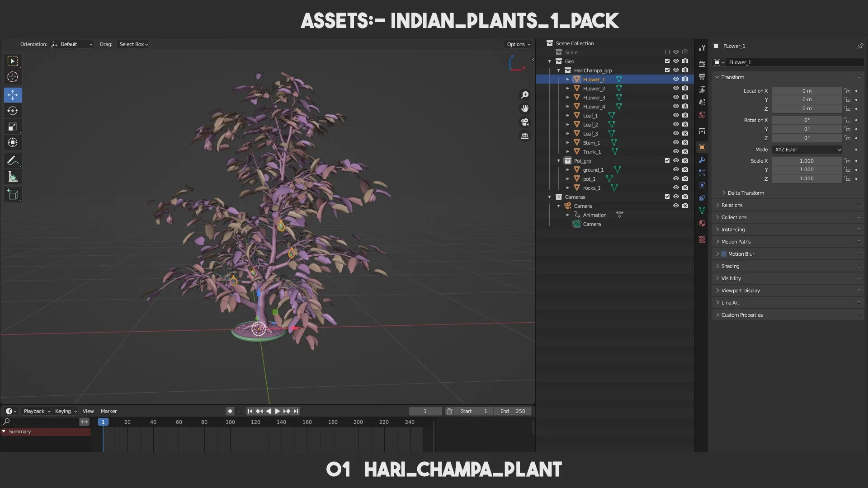
Task: Expand the Delta Transform panel
Action: click(x=745, y=193)
